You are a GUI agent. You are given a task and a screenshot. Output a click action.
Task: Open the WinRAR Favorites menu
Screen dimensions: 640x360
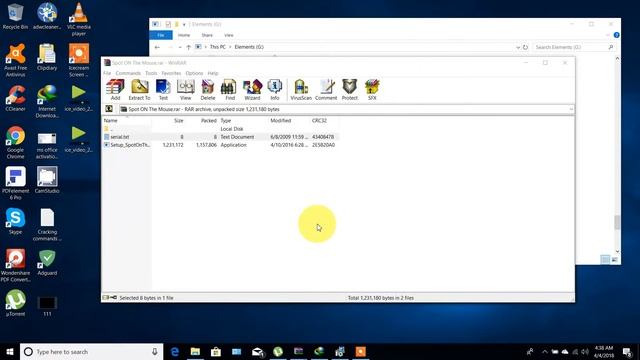point(171,73)
